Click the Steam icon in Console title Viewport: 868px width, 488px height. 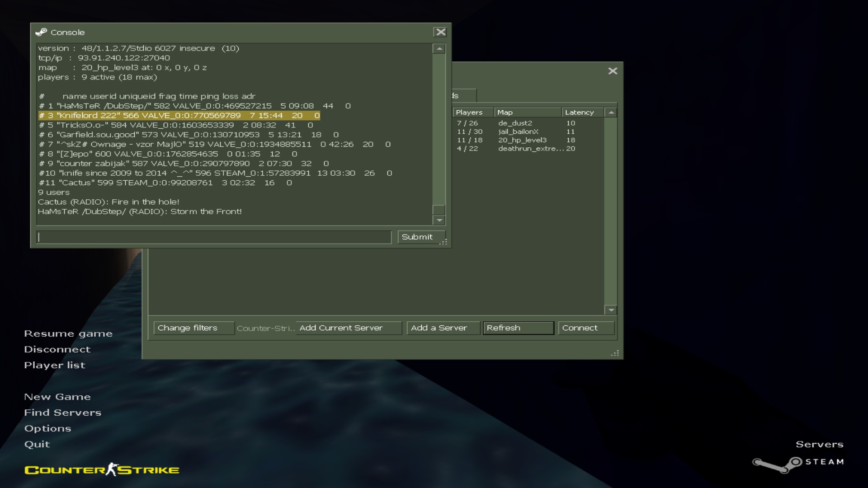coord(41,32)
